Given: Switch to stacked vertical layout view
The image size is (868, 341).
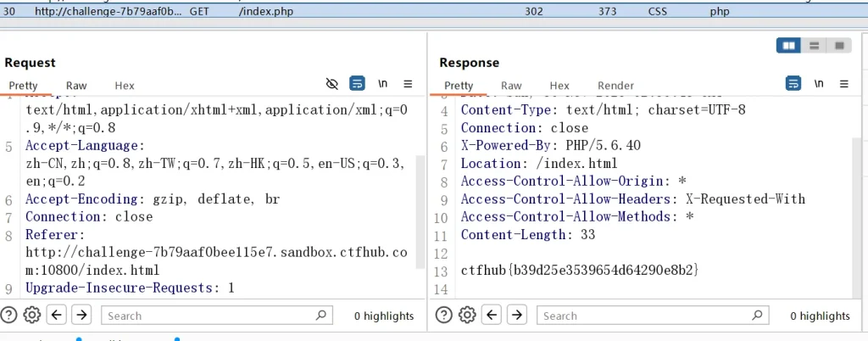Looking at the screenshot, I should (814, 46).
